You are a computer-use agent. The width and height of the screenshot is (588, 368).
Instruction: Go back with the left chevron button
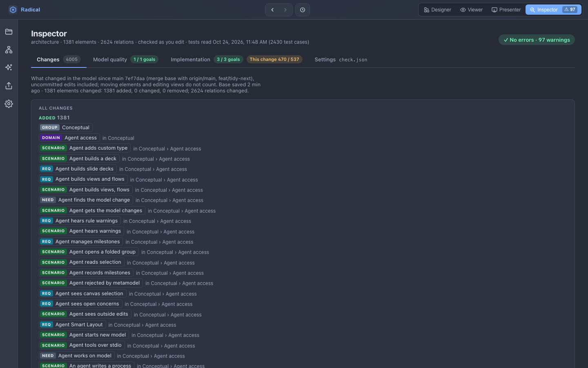[272, 10]
